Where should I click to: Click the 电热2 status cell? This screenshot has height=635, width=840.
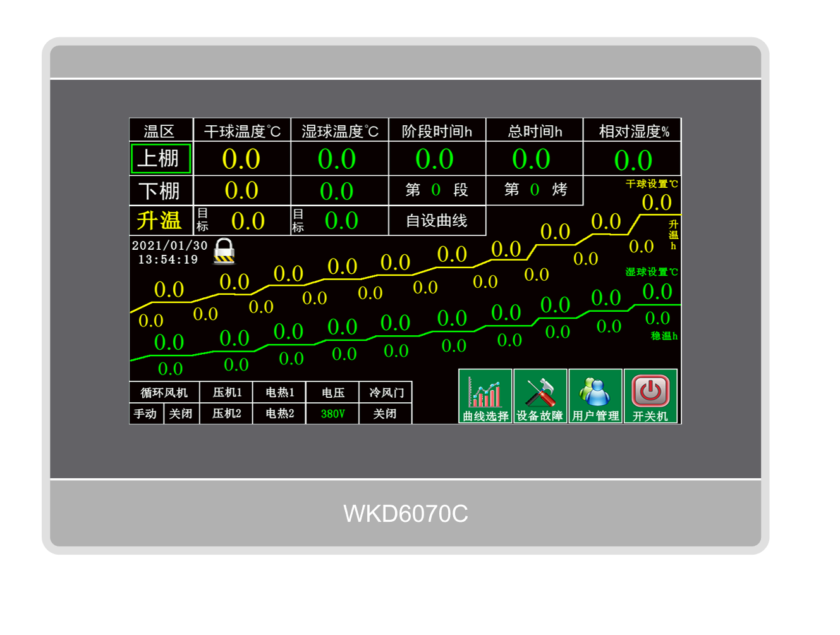279,414
